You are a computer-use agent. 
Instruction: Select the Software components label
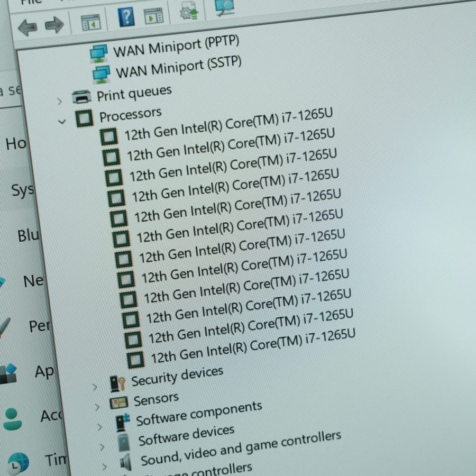(199, 414)
